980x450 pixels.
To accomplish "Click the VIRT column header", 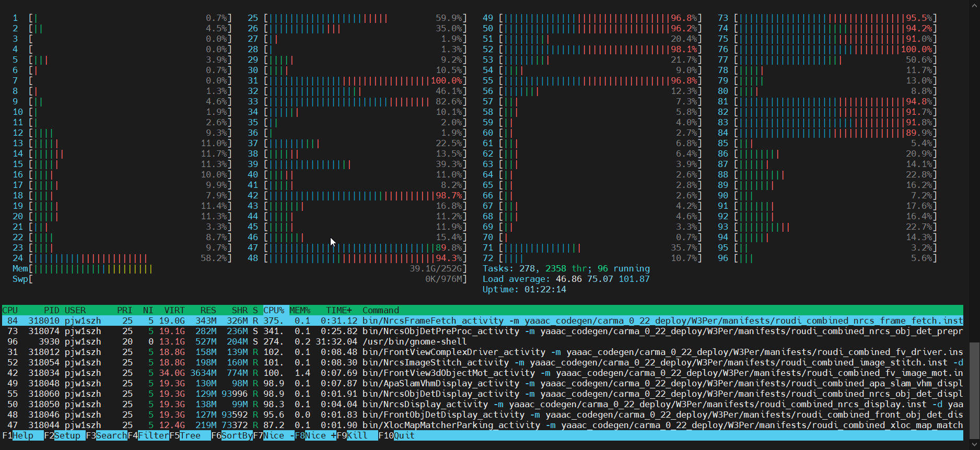I will (x=174, y=310).
